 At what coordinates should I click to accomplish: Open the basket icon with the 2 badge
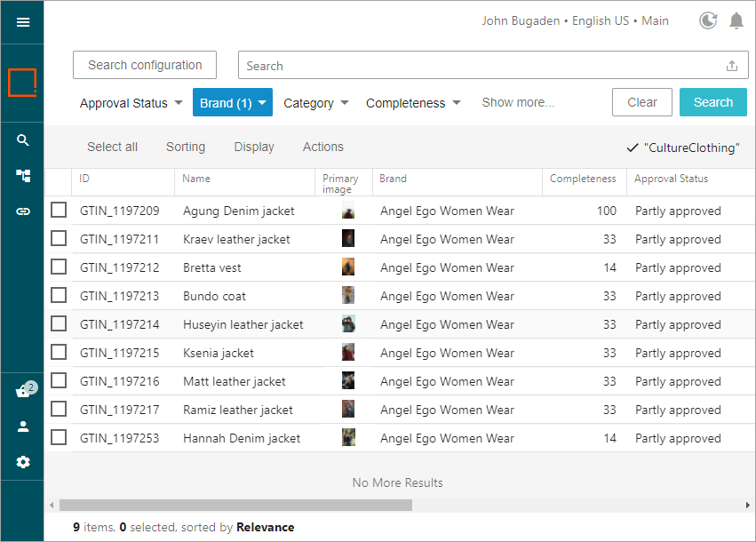click(23, 392)
